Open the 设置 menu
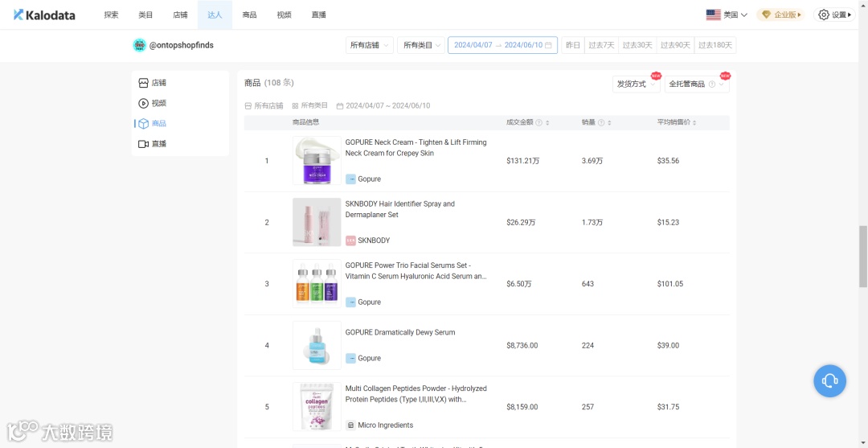 (x=834, y=15)
